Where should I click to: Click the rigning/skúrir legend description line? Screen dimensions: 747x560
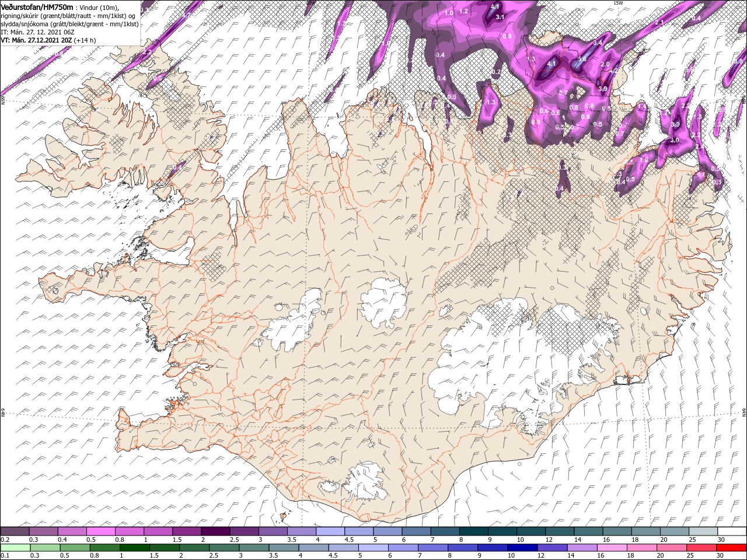[x=68, y=15]
